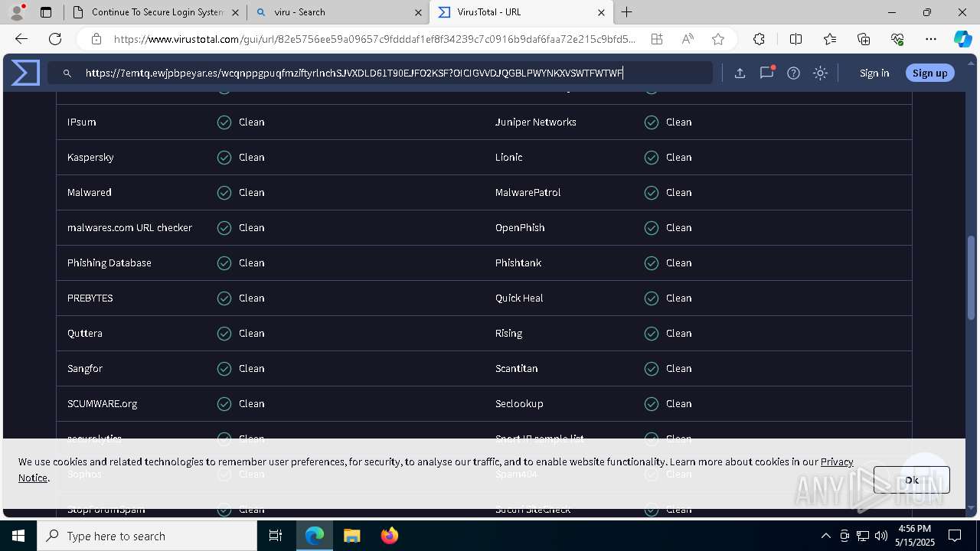This screenshot has height=551, width=980.
Task: Click the Clean checkmark icon for Kaspersky
Action: click(224, 157)
